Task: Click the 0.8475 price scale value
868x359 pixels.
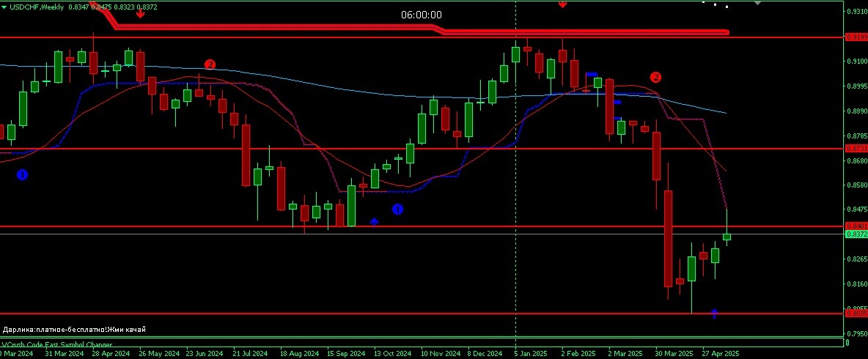Action: pos(856,210)
